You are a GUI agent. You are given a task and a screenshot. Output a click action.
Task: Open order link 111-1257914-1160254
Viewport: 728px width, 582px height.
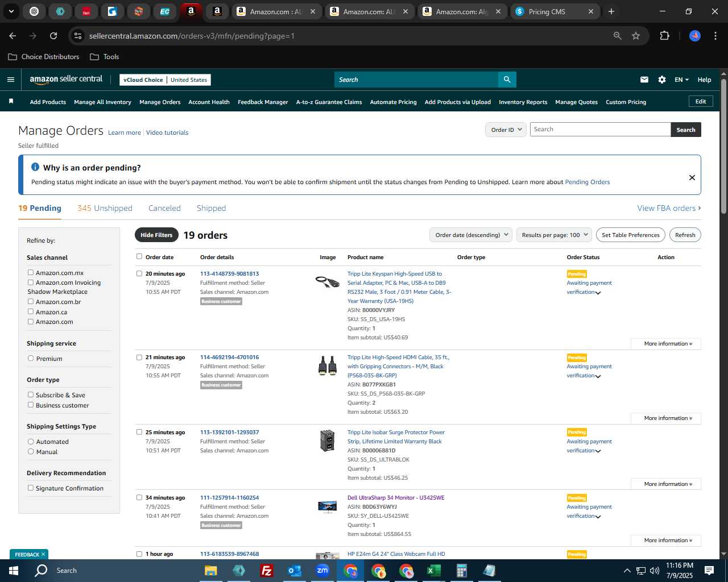tap(229, 497)
